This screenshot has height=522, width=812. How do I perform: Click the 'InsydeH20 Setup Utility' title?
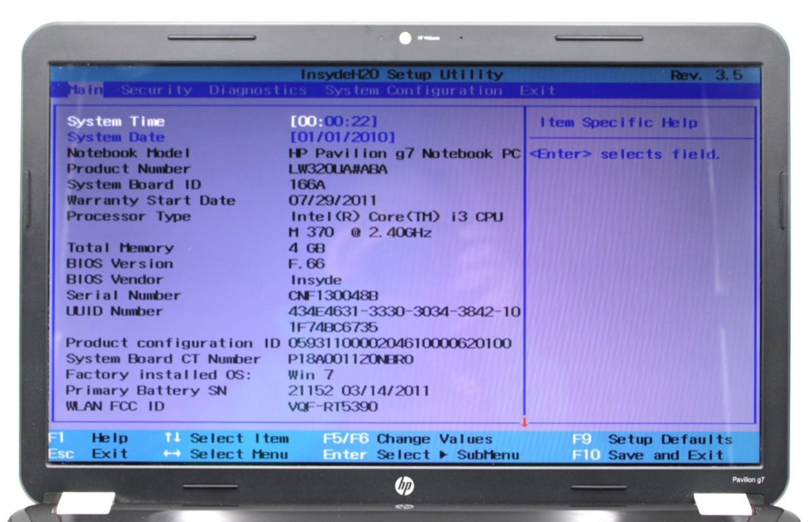coord(402,74)
